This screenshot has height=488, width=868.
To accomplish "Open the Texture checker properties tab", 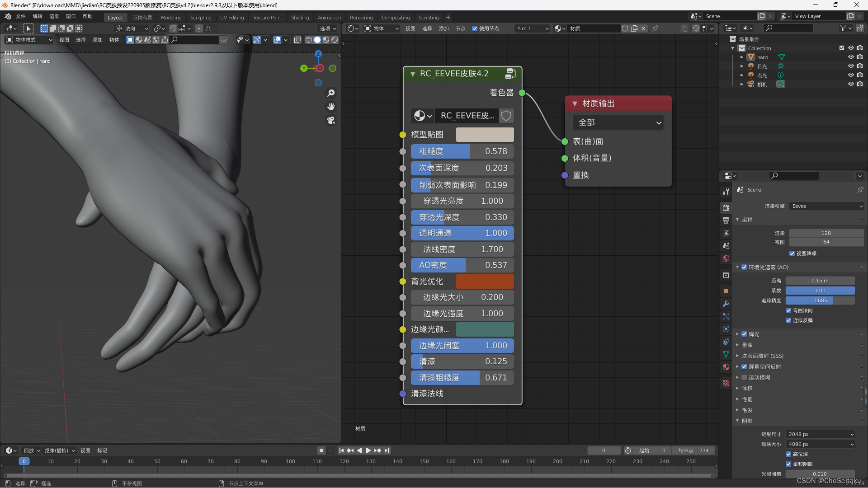I will pos(726,383).
